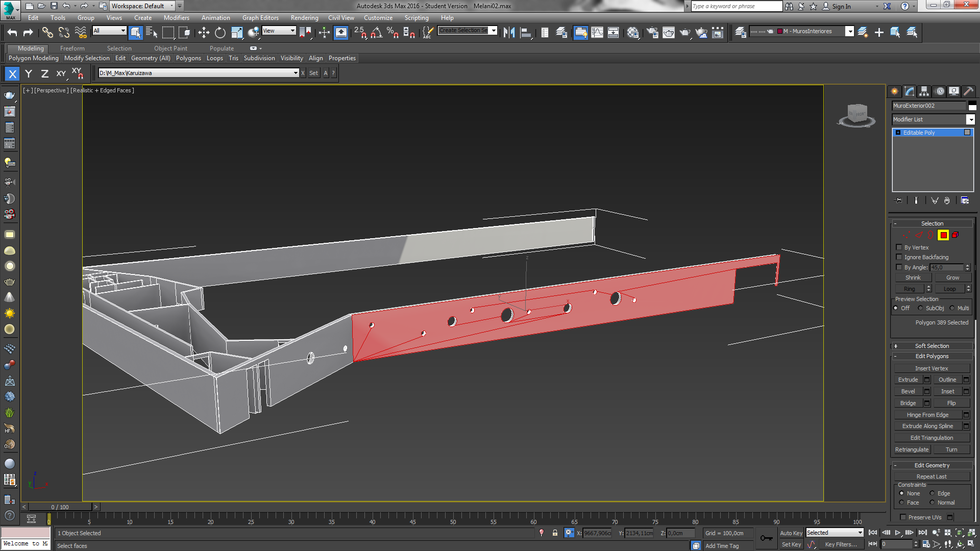Enable the By Vertex checkbox

[899, 247]
